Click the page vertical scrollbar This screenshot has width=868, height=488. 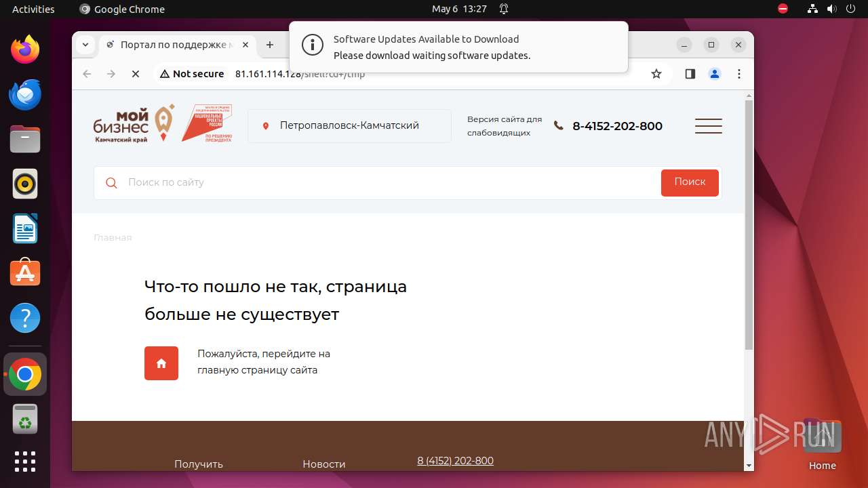[749, 224]
